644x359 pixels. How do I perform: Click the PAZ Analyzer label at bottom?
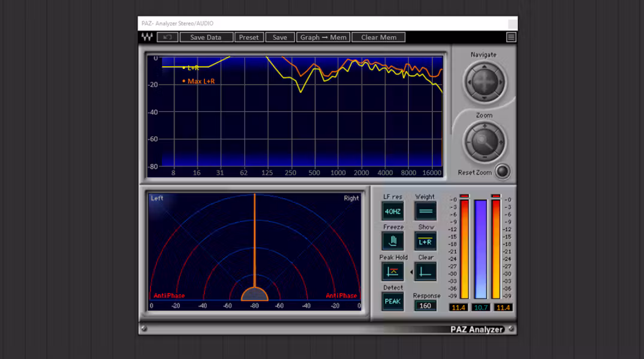pyautogui.click(x=477, y=330)
